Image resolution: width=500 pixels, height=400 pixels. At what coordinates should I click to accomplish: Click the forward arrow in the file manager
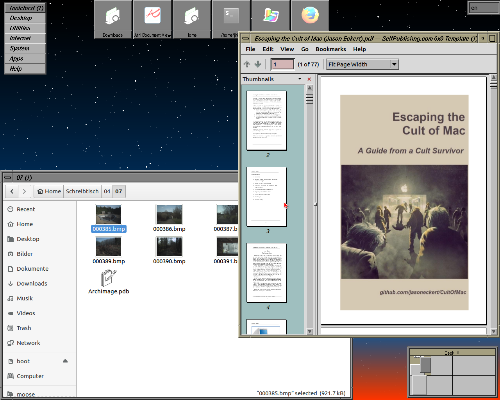[24, 191]
